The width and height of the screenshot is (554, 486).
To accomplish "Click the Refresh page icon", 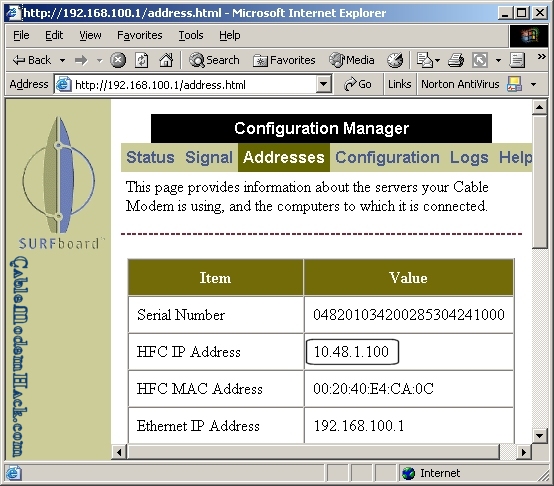I will pyautogui.click(x=142, y=60).
